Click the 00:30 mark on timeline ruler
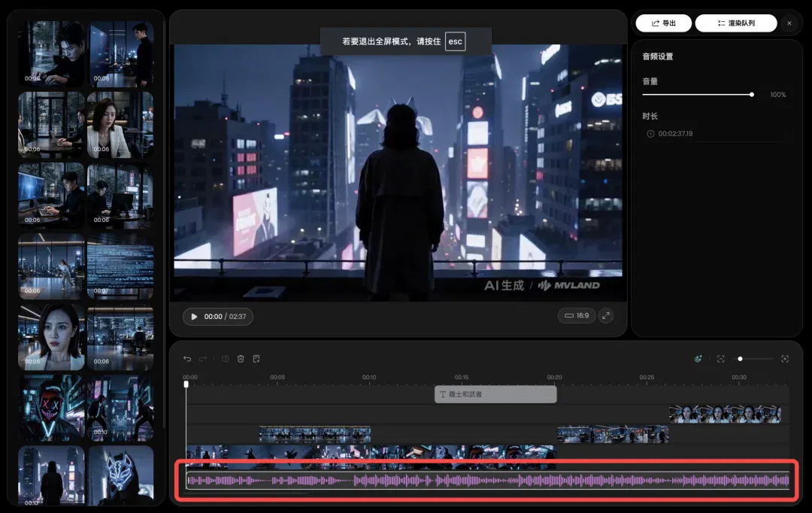812x513 pixels. point(739,378)
